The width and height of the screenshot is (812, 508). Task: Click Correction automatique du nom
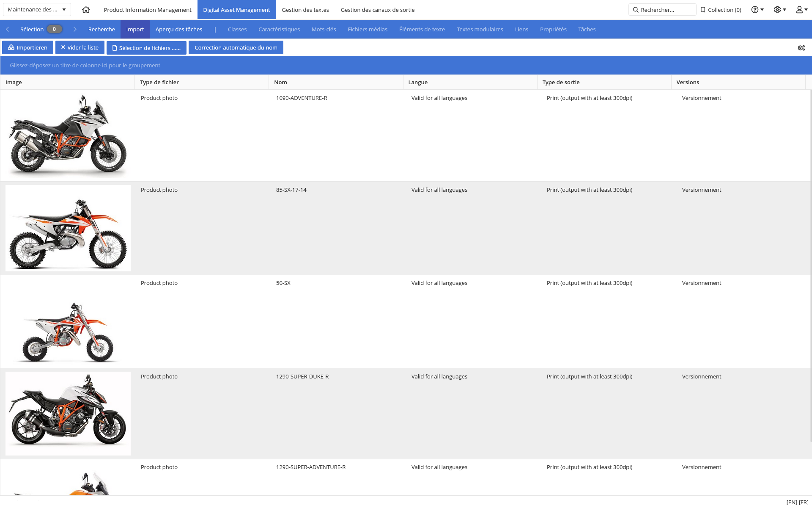pyautogui.click(x=236, y=47)
